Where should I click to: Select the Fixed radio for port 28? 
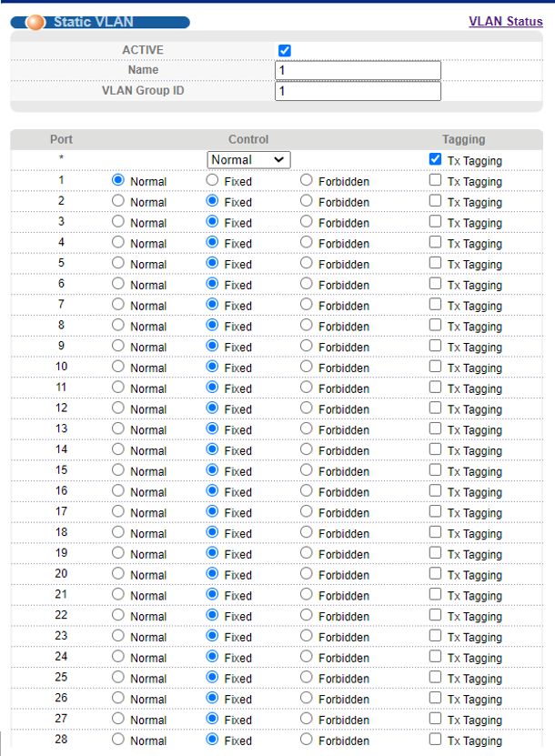[212, 740]
